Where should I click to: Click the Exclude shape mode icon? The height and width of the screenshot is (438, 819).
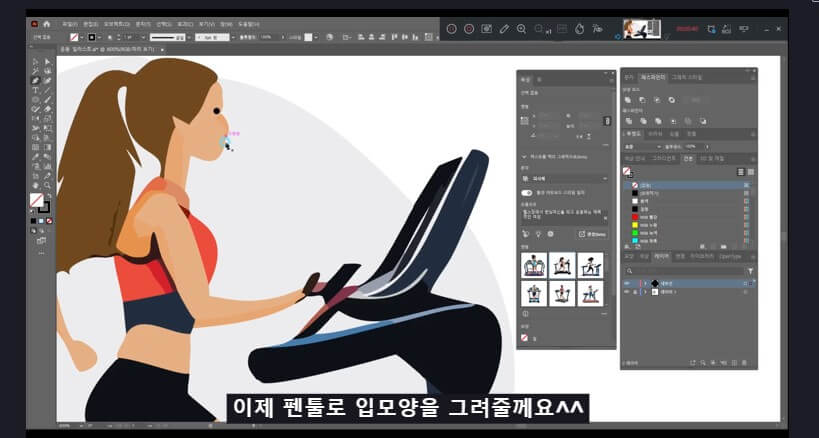tap(672, 100)
